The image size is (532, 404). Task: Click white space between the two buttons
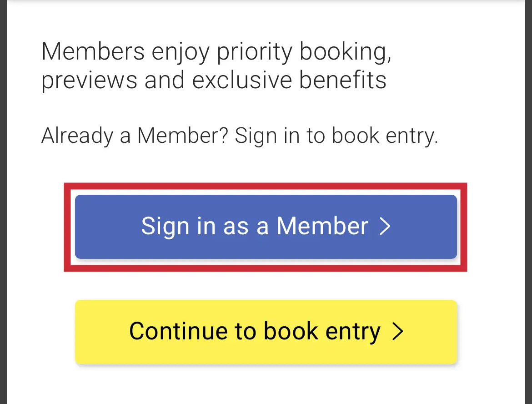pyautogui.click(x=266, y=286)
